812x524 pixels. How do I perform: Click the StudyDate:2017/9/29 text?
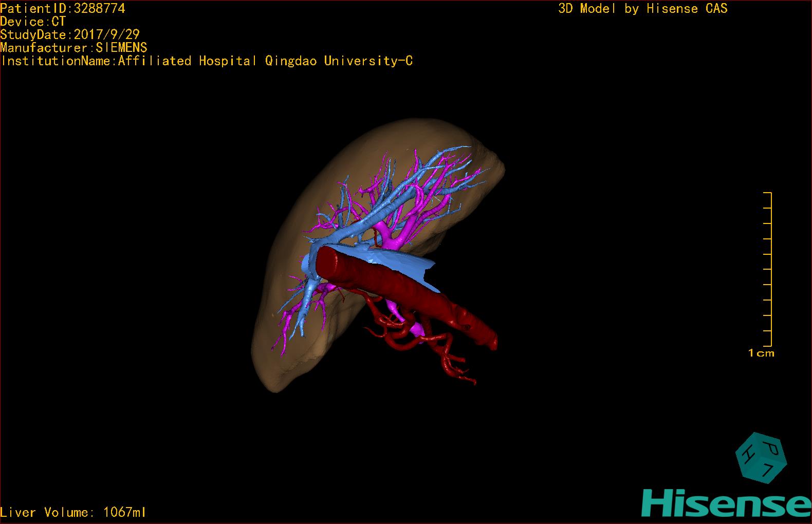coord(70,34)
